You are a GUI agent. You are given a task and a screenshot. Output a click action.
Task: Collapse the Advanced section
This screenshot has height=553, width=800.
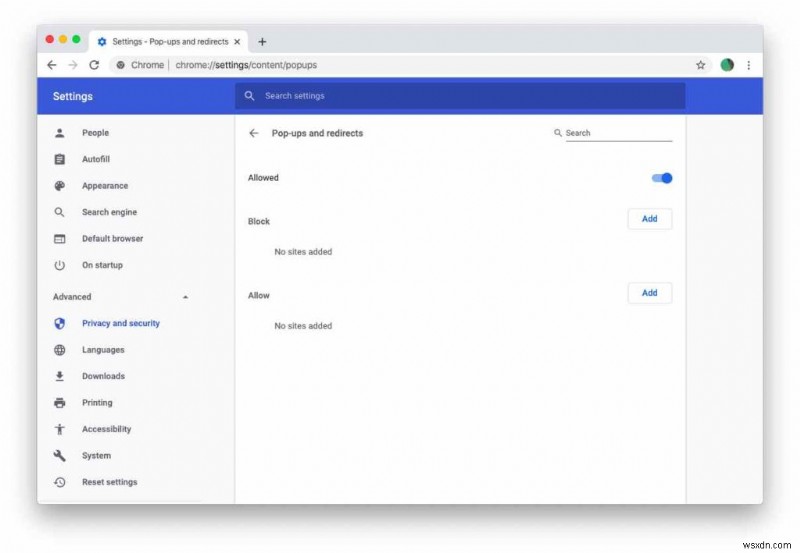tap(185, 297)
